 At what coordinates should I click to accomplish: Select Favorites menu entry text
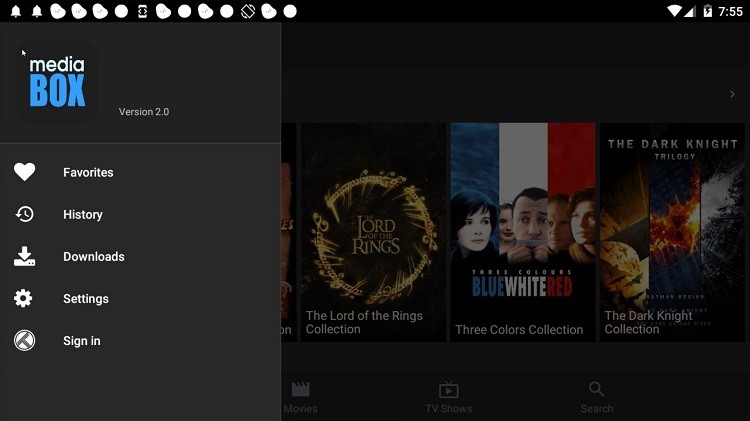pos(88,172)
